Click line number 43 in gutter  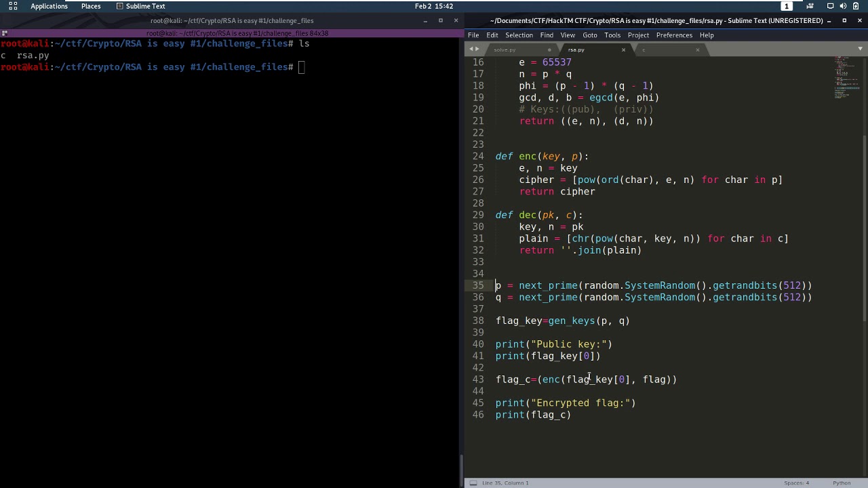click(x=478, y=380)
